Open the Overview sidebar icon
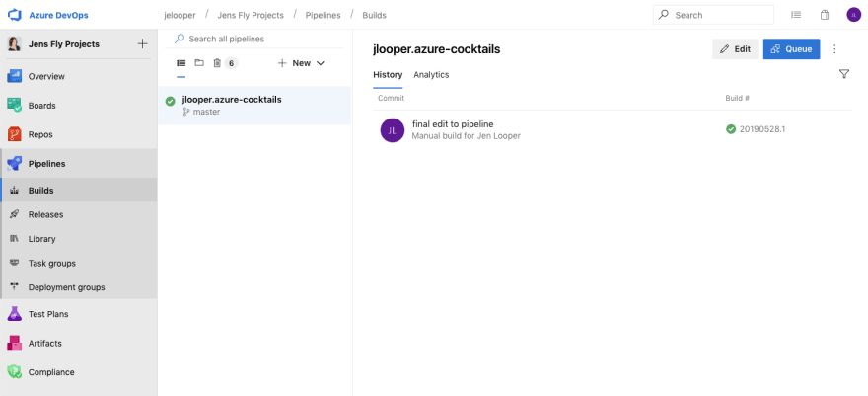Image resolution: width=868 pixels, height=396 pixels. [14, 76]
